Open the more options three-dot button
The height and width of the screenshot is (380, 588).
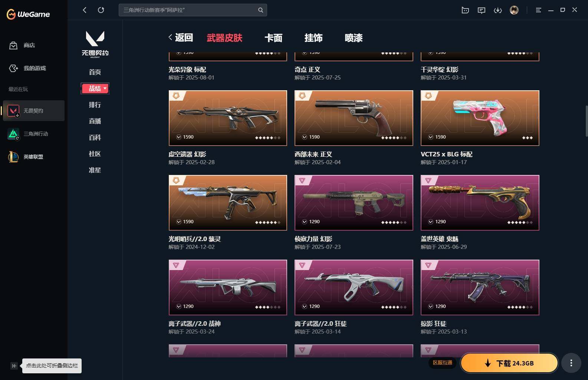(x=571, y=363)
